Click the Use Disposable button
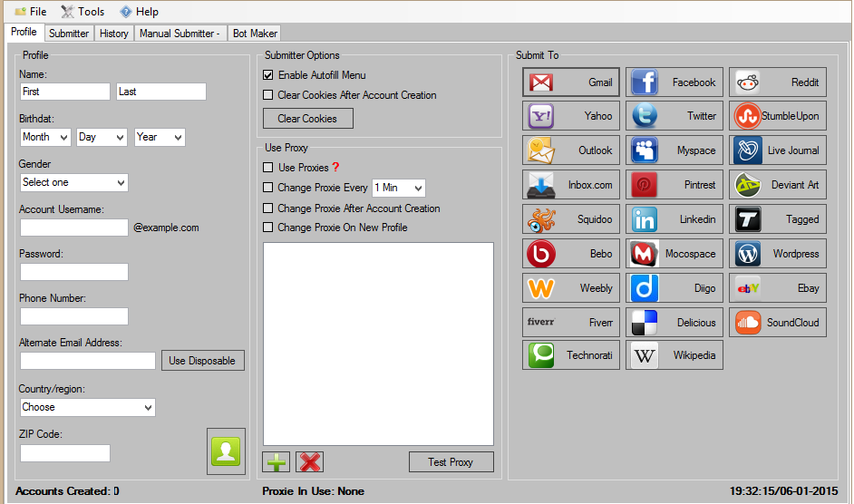Screen dimensions: 854x504 tap(202, 361)
